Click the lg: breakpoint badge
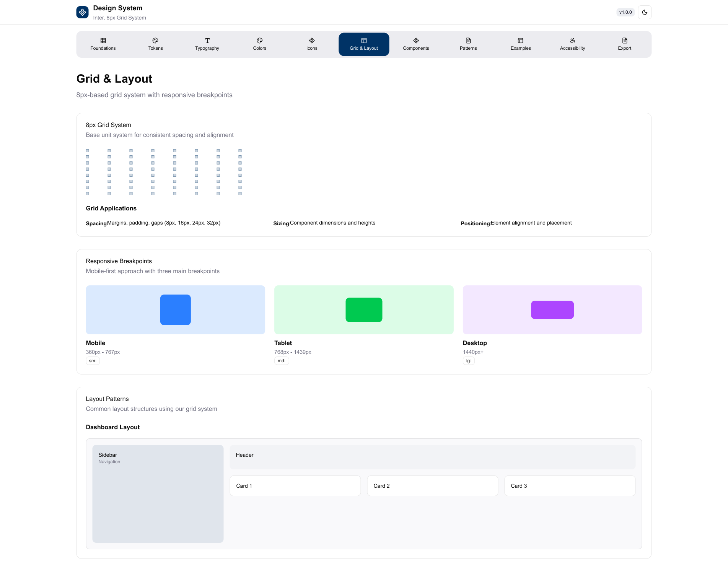 tap(469, 361)
